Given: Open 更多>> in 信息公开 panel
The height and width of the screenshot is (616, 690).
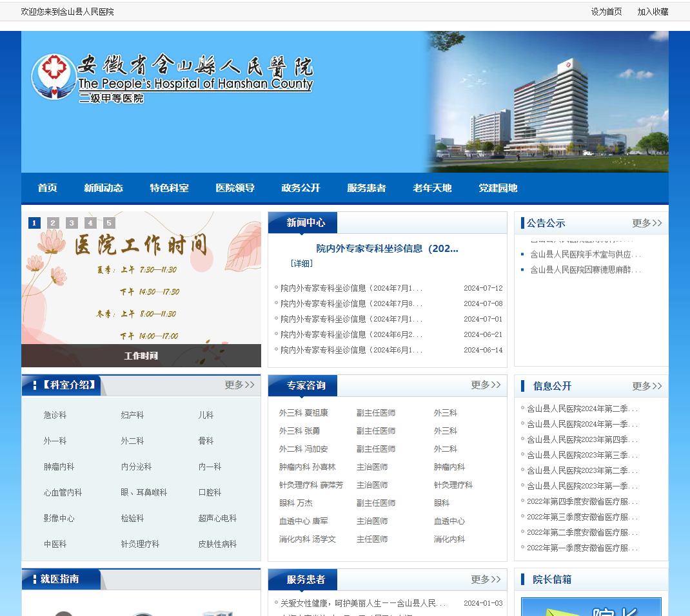Looking at the screenshot, I should [647, 386].
